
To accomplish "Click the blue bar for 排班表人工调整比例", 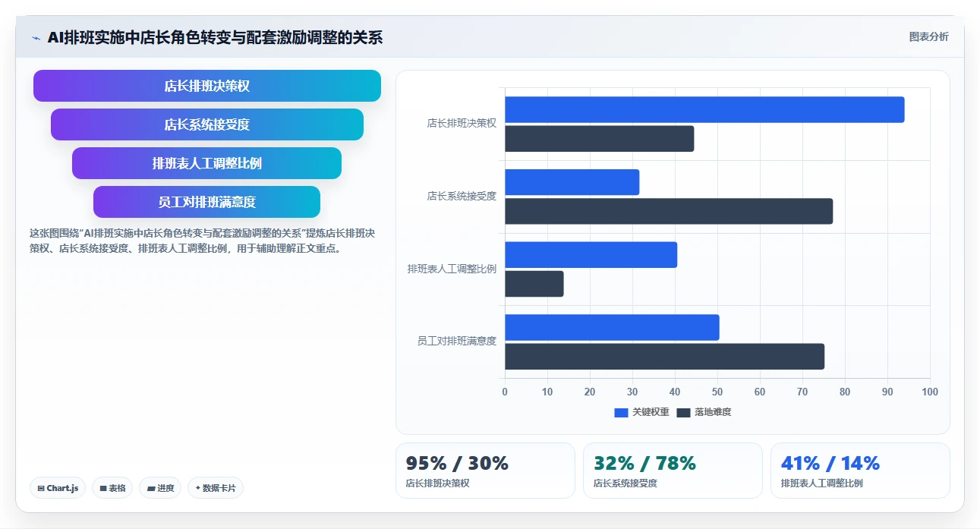I will click(591, 255).
